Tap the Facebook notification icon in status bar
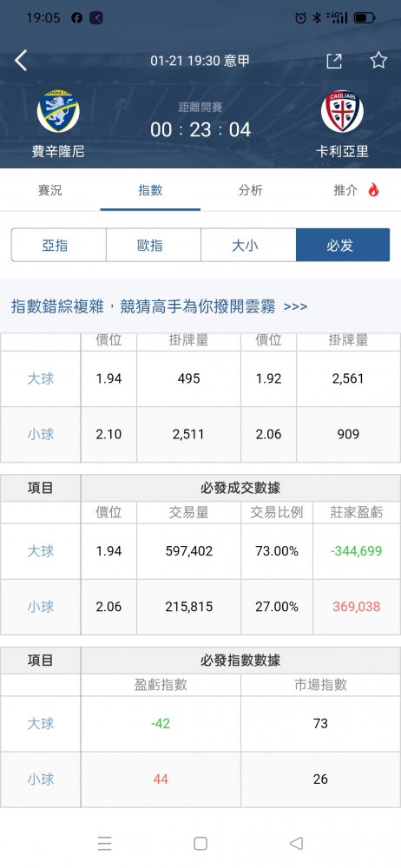The height and width of the screenshot is (868, 401). point(77,18)
